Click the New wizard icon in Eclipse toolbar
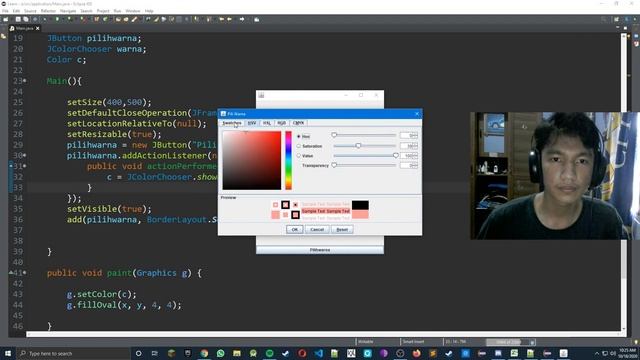640x360 pixels. 6,19
